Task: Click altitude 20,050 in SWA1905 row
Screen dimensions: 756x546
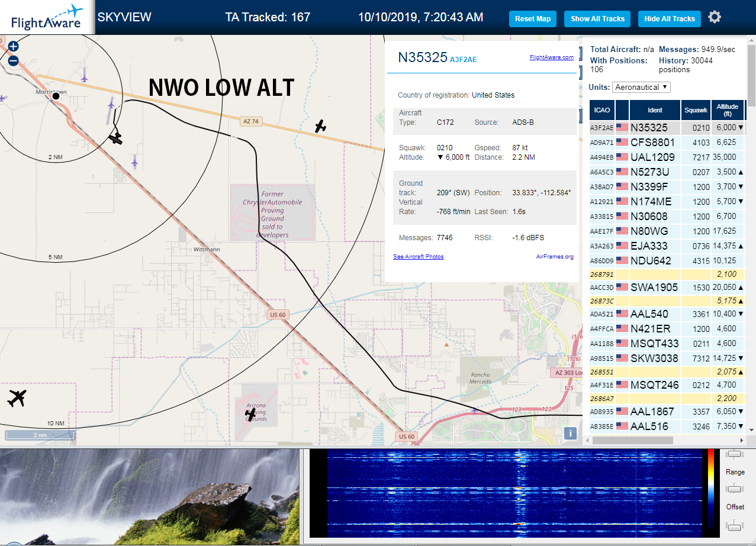Action: (x=725, y=287)
